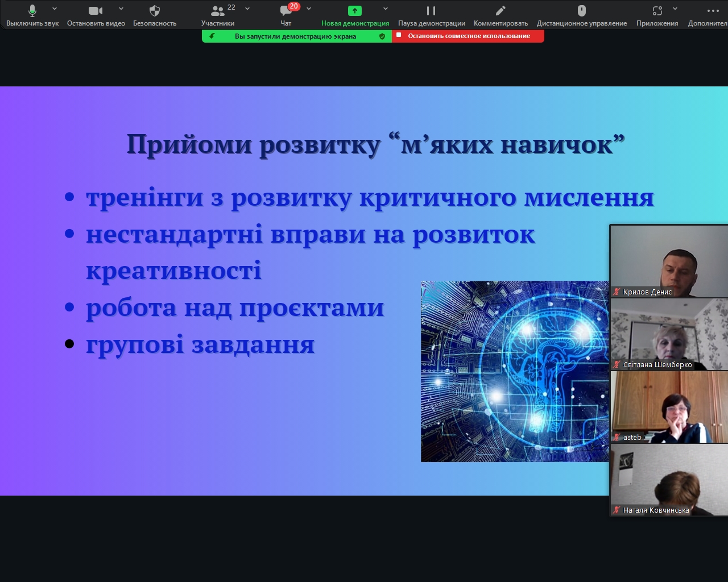Select Наталя Ковчинська video thumbnail
The height and width of the screenshot is (582, 728).
pyautogui.click(x=669, y=480)
